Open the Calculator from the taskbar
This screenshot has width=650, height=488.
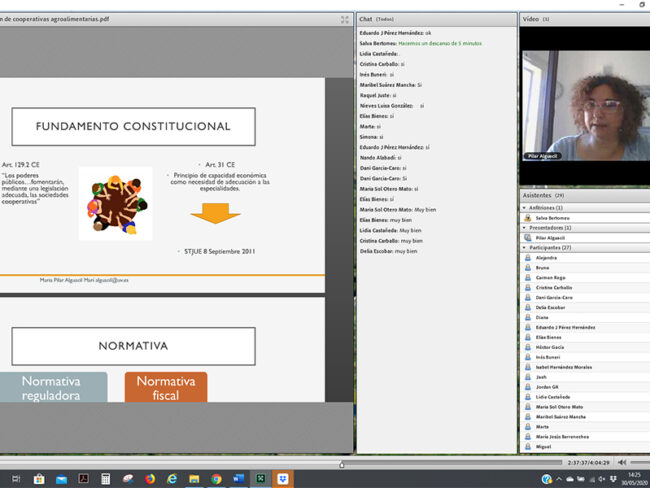tap(106, 479)
